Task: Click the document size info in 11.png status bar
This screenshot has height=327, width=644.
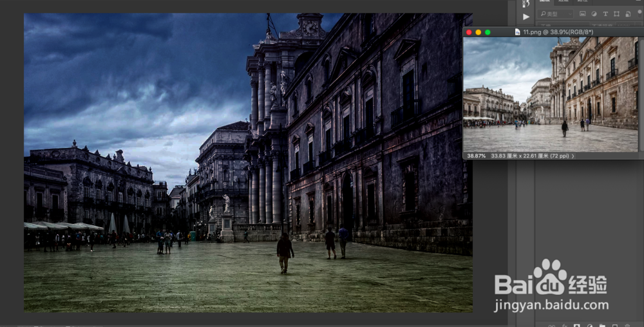Action: pos(530,156)
